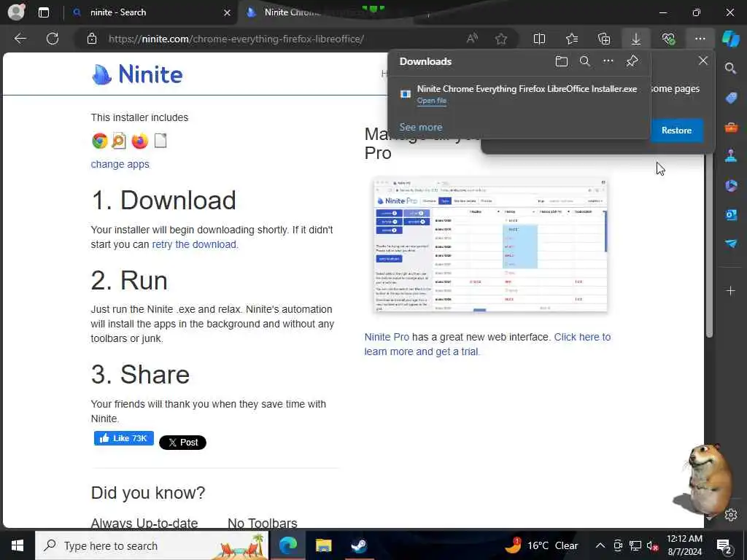Click the change apps link
This screenshot has height=560, width=747.
[x=120, y=164]
